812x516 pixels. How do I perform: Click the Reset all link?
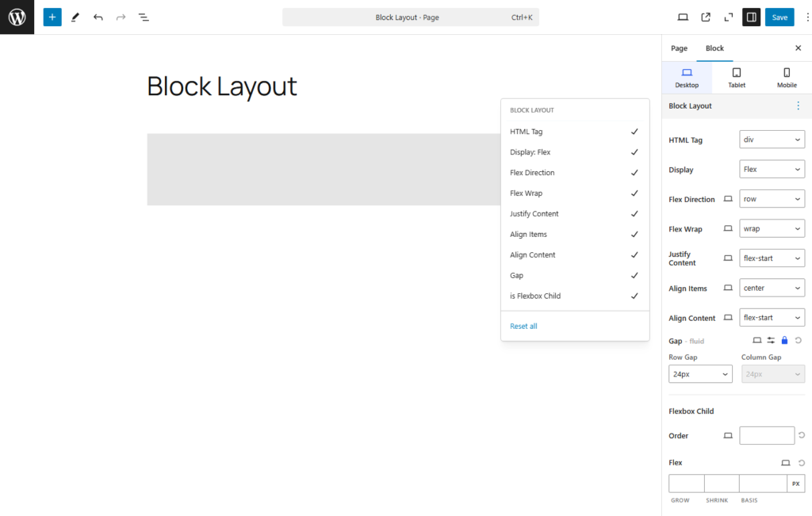(524, 325)
